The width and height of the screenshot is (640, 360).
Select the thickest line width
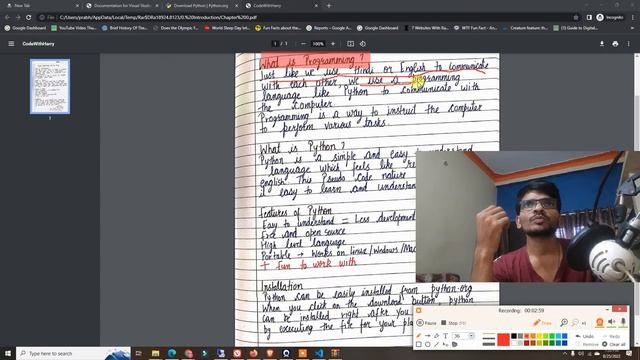click(489, 344)
